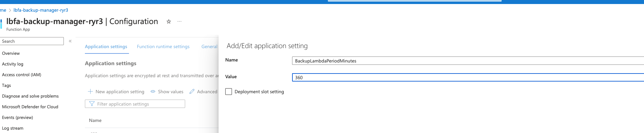Switch to Function runtime settings tab
This screenshot has height=133, width=644.
coord(163,46)
